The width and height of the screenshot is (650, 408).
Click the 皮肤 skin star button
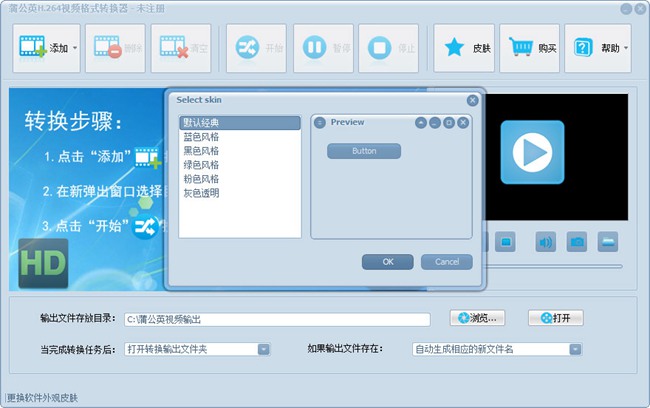pyautogui.click(x=464, y=48)
